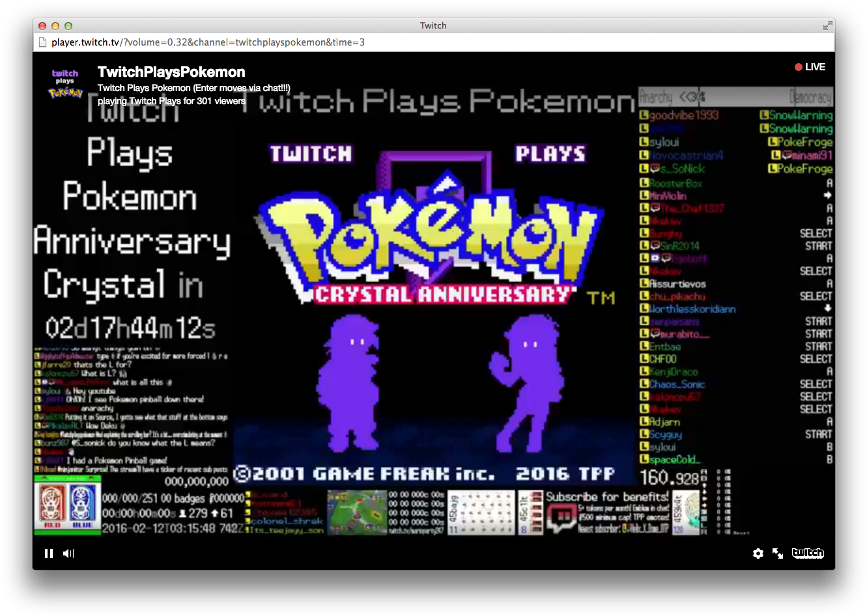The image size is (867, 616).
Task: Click the page icon beside the URL
Action: coord(42,42)
